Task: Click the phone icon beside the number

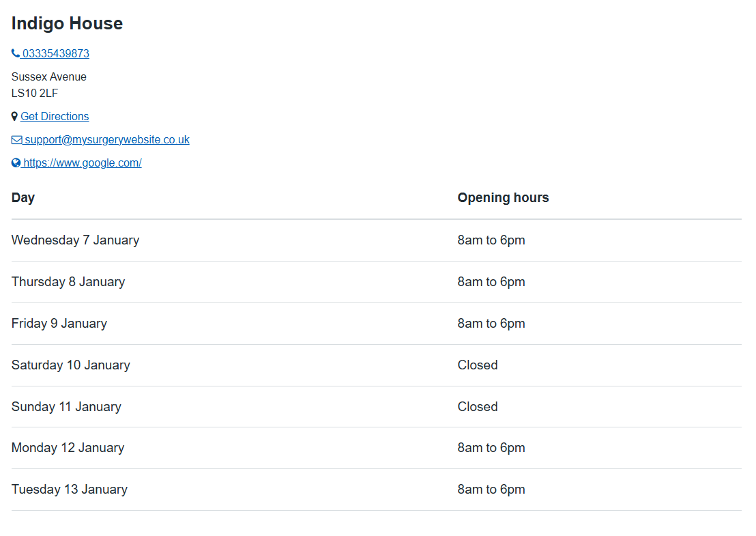Action: pyautogui.click(x=16, y=53)
